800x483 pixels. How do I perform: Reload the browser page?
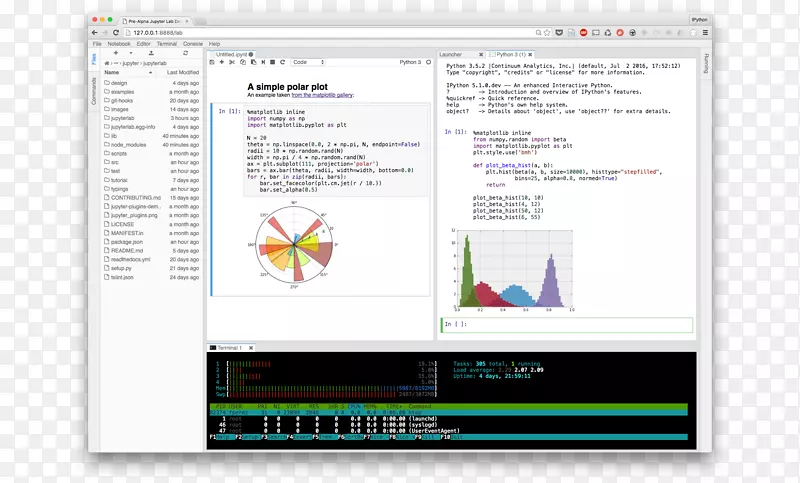click(116, 33)
